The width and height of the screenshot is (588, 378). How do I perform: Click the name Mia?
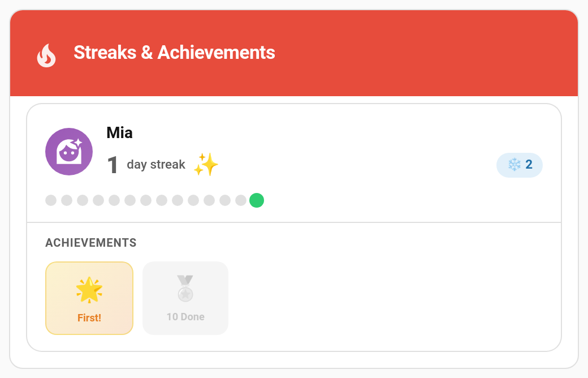click(120, 132)
